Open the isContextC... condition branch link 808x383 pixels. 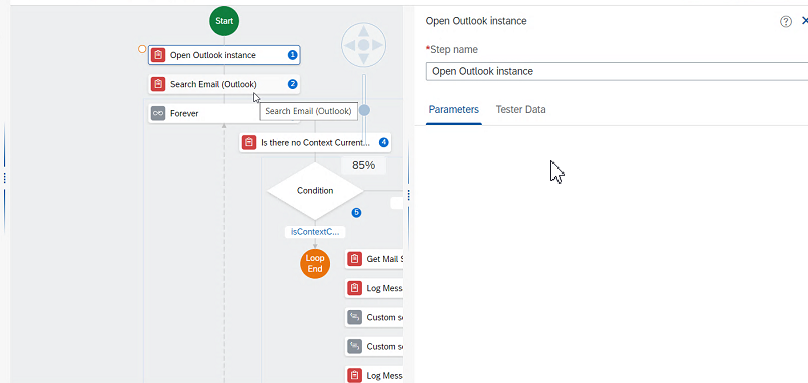pyautogui.click(x=315, y=232)
